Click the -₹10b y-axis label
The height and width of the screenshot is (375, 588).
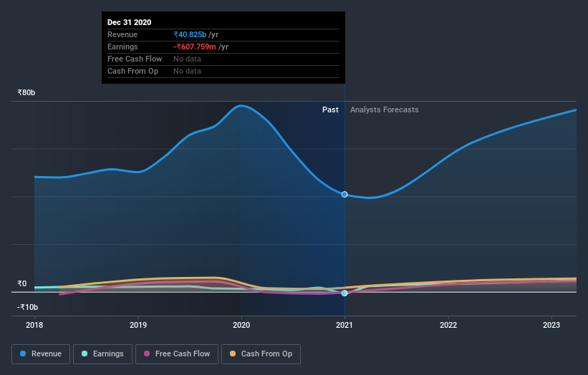coord(27,307)
